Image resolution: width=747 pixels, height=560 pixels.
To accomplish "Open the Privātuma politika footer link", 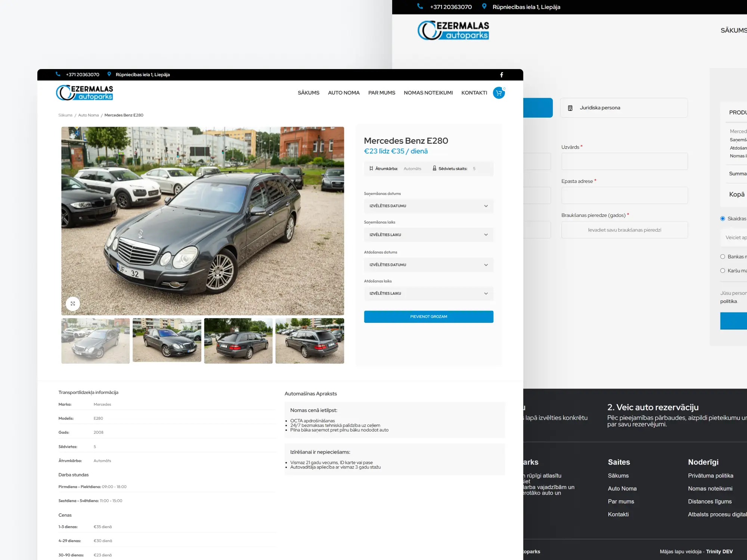I will 710,475.
